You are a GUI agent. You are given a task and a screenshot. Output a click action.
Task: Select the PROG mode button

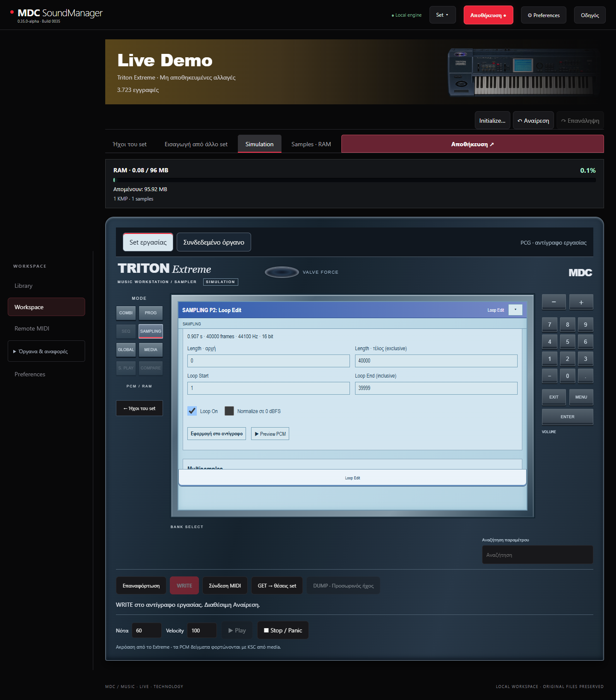(151, 313)
